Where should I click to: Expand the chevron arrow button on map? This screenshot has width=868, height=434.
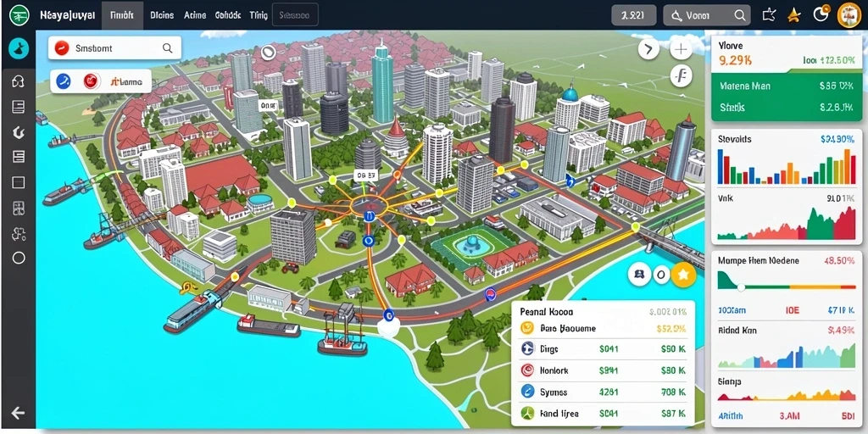pos(648,50)
